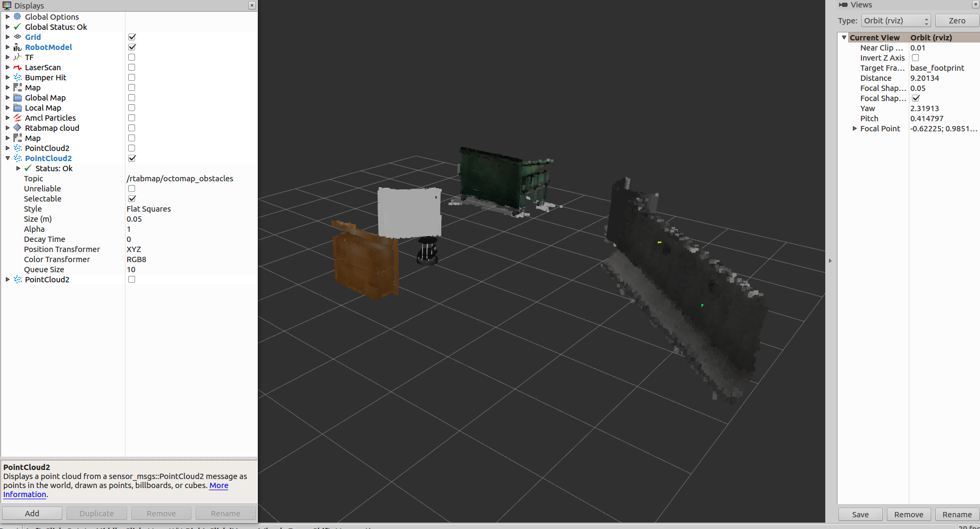Click the Views panel camera icon
The height and width of the screenshot is (529, 980).
point(843,5)
